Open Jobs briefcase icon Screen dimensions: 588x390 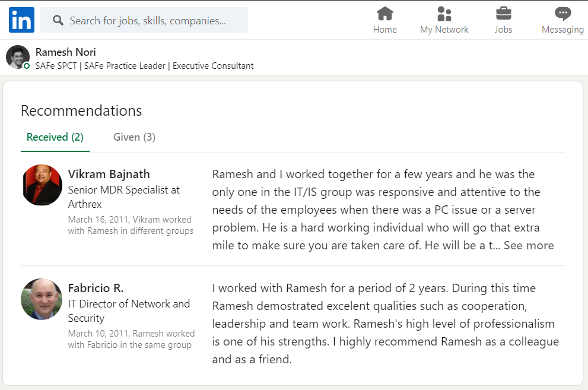coord(503,14)
